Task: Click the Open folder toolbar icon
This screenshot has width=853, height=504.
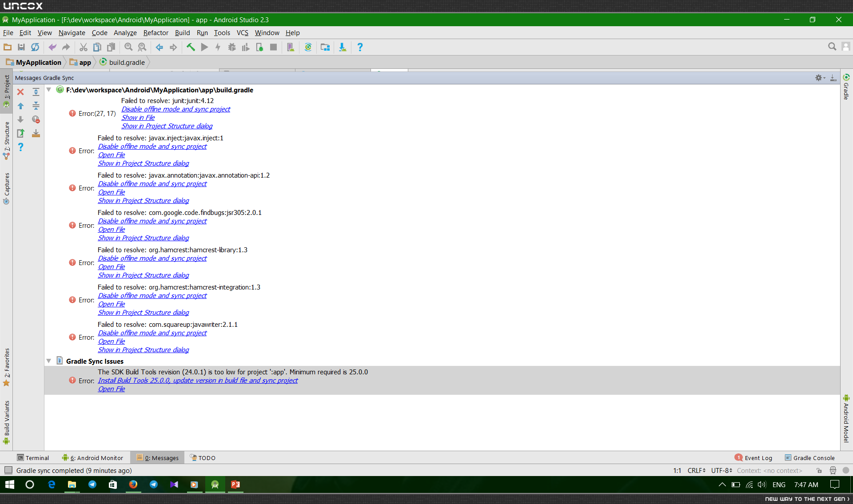Action: coord(8,47)
